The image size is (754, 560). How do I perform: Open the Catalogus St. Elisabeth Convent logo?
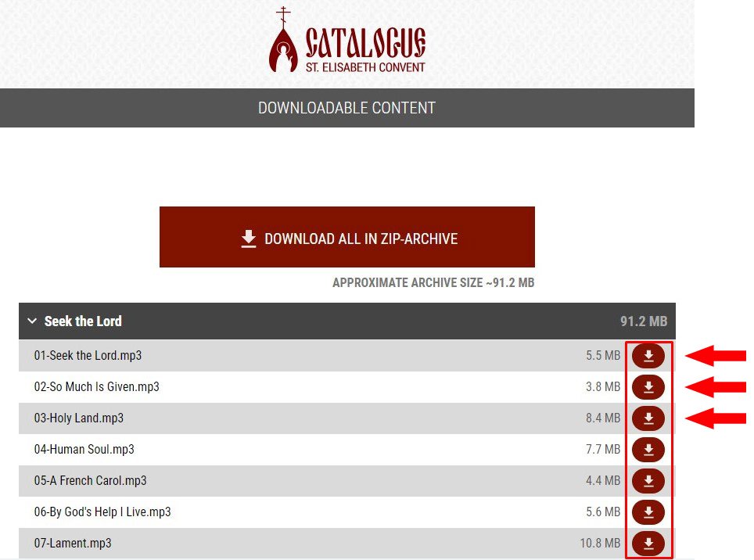[347, 40]
